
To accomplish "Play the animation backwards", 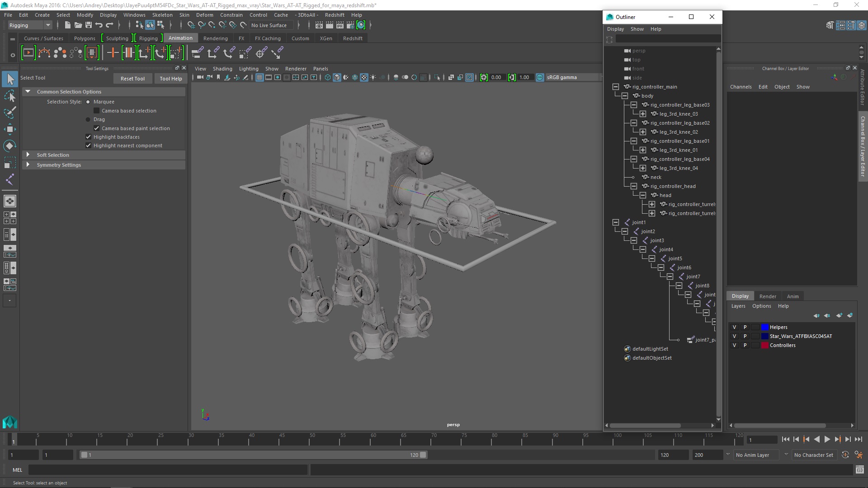I will pos(816,439).
